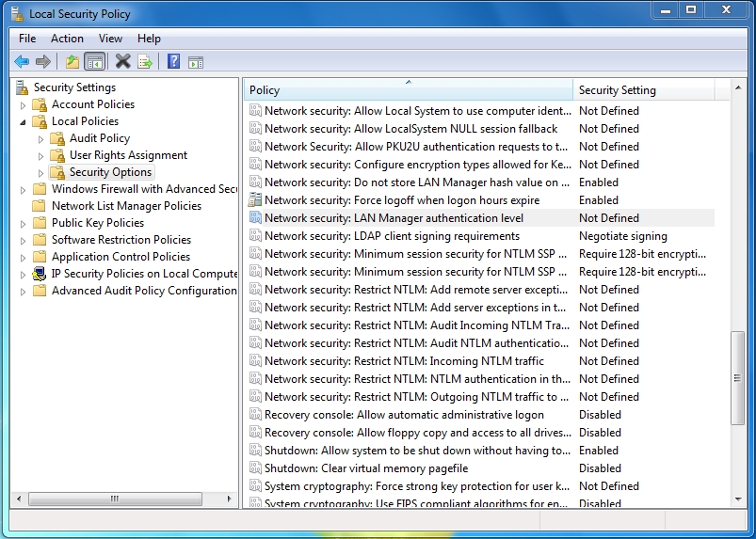Screen dimensions: 756x539
Task: Click the Forward arrow toolbar icon
Action: click(x=43, y=62)
